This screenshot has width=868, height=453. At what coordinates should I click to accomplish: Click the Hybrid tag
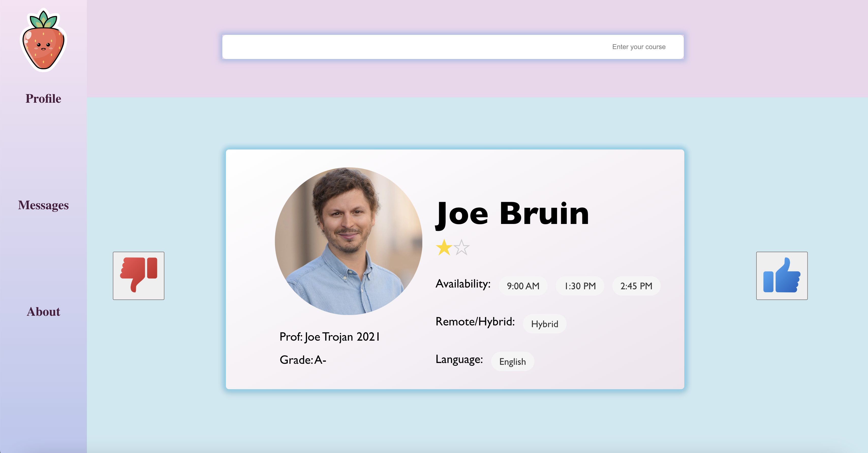[x=545, y=324]
